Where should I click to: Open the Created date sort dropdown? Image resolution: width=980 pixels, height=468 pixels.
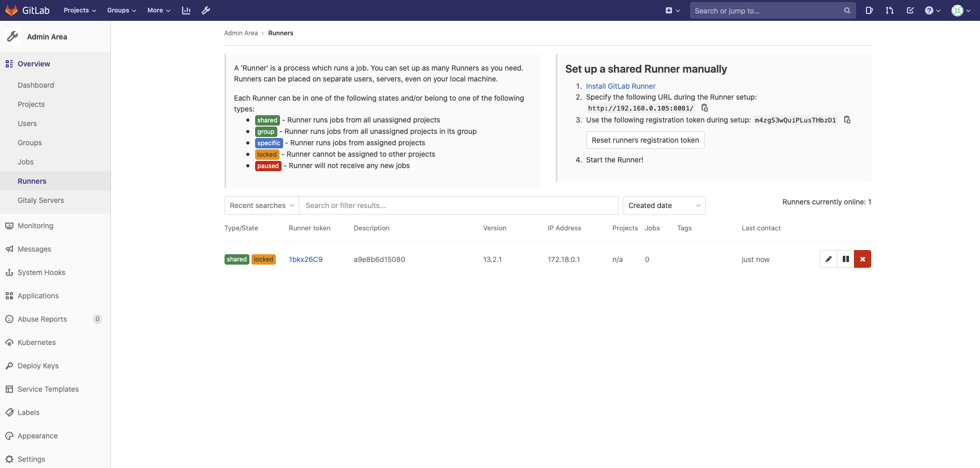[664, 205]
